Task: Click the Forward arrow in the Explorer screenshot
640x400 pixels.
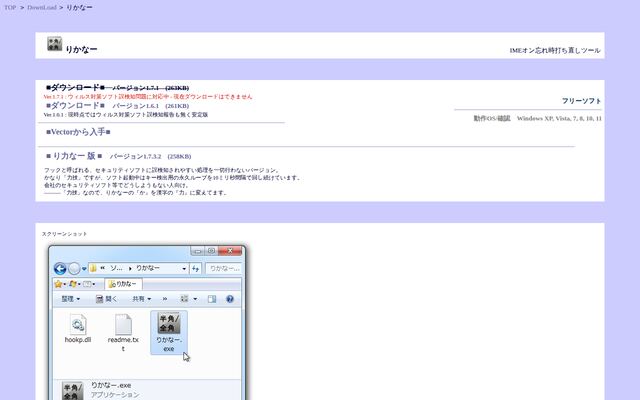Action: pos(74,268)
